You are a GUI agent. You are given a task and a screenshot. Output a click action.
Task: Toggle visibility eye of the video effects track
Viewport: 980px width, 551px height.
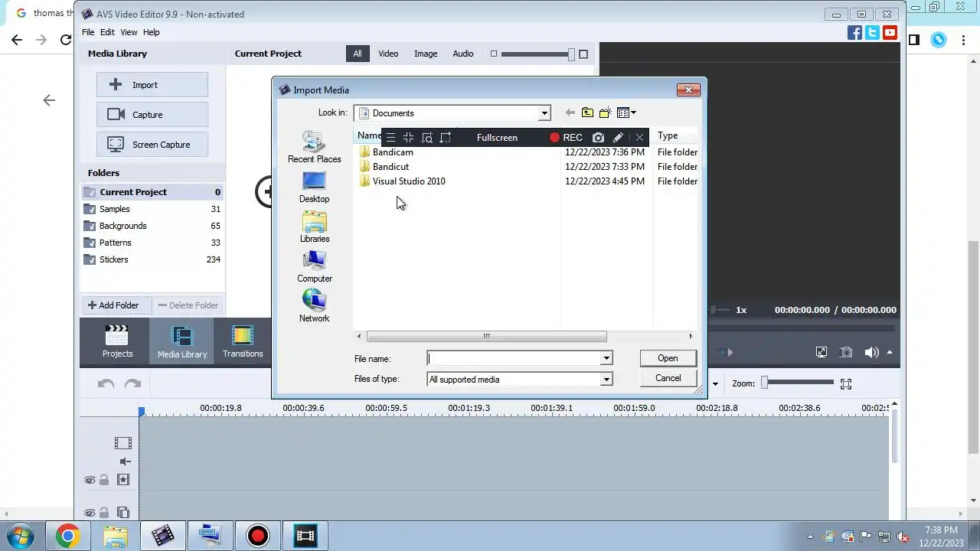90,481
